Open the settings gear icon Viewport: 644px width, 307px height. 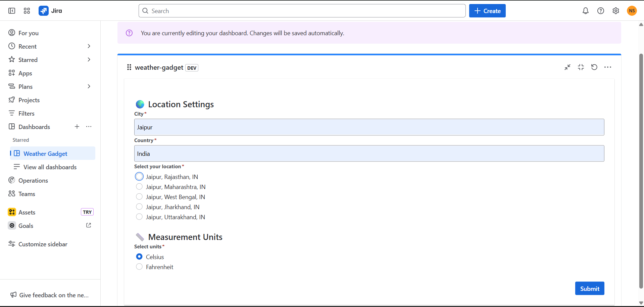616,11
